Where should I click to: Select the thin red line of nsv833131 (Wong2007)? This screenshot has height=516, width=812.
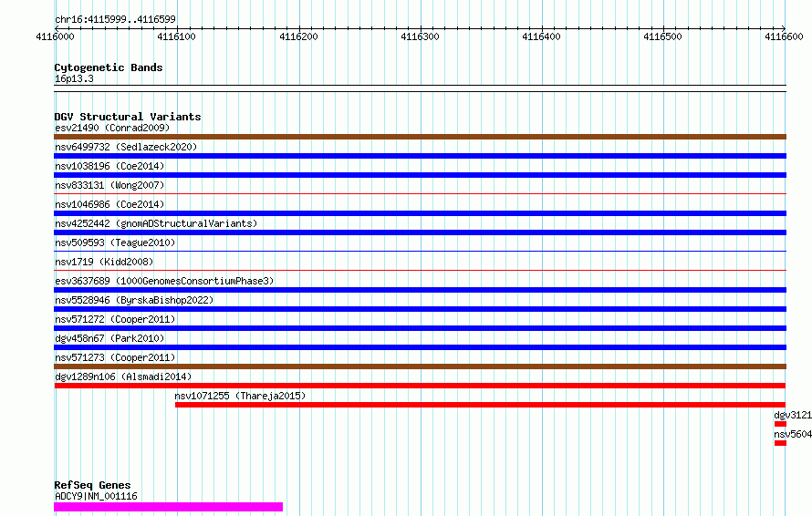(x=420, y=193)
